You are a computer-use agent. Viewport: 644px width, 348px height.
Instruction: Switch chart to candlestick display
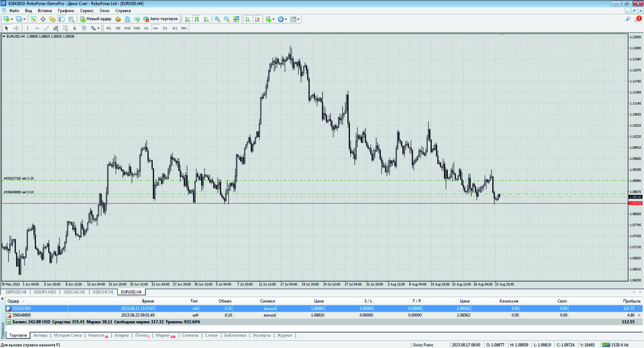click(197, 19)
